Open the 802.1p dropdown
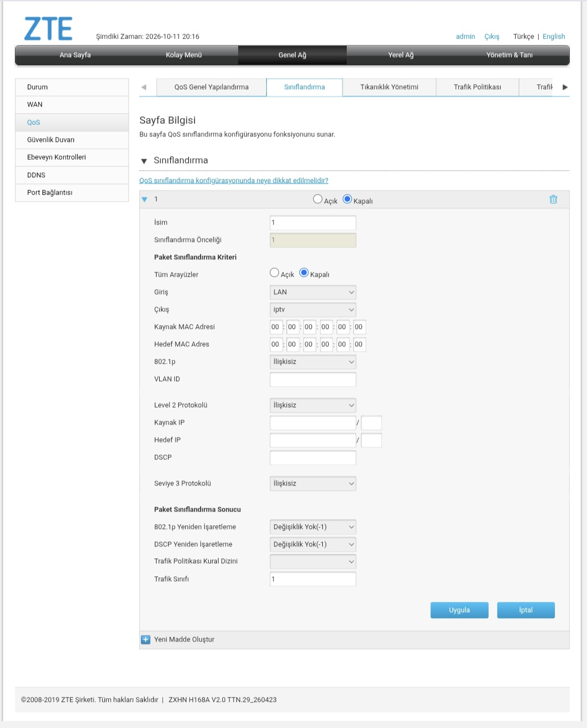This screenshot has width=587, height=728. click(313, 362)
